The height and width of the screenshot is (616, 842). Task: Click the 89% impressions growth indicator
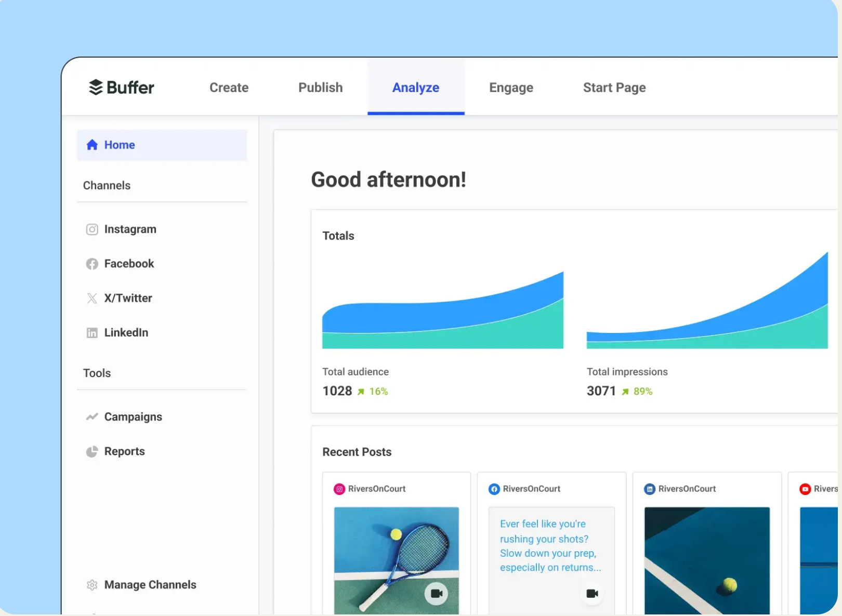(x=643, y=391)
